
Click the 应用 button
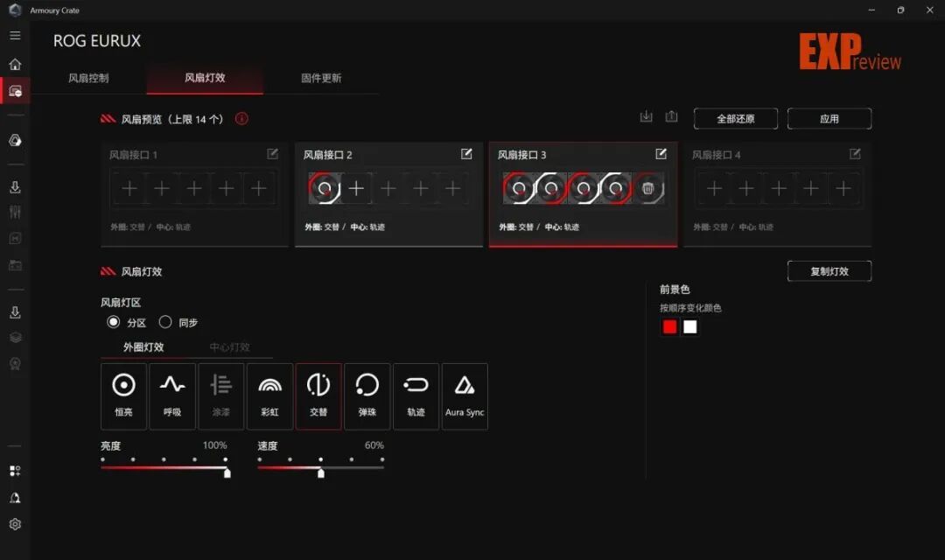coord(829,119)
